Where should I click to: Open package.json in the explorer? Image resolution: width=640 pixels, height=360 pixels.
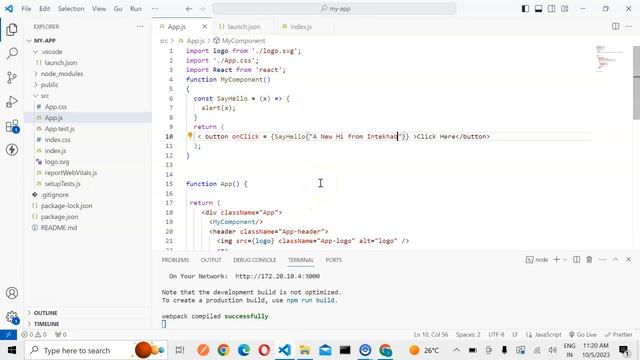tap(59, 217)
